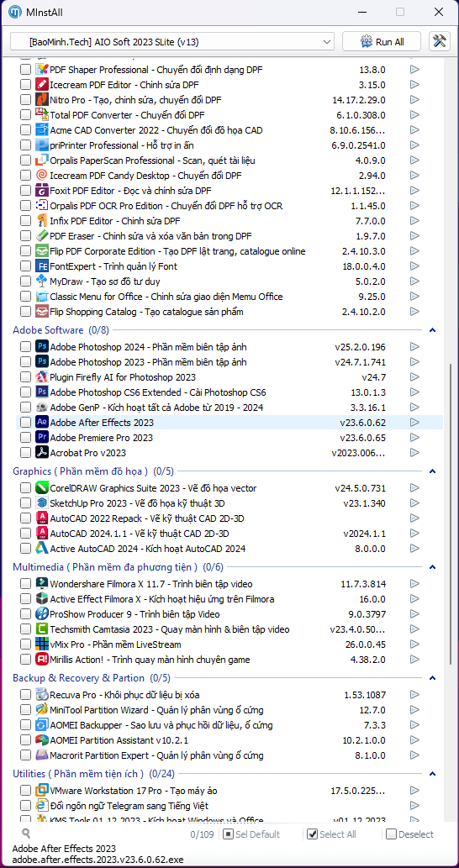Viewport: 459px width, 868px height.
Task: Select the Adobe Premiere Pro 2023 Pr icon
Action: (x=42, y=437)
